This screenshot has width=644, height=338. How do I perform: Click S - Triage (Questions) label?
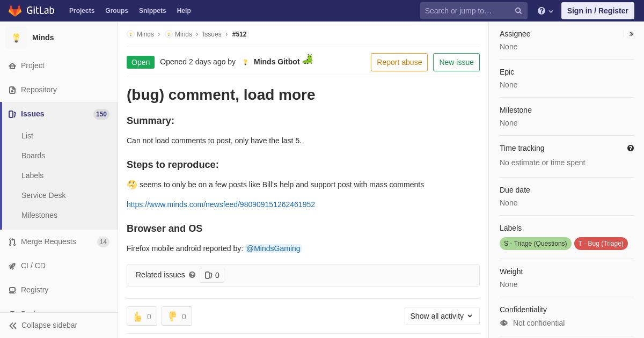point(536,244)
